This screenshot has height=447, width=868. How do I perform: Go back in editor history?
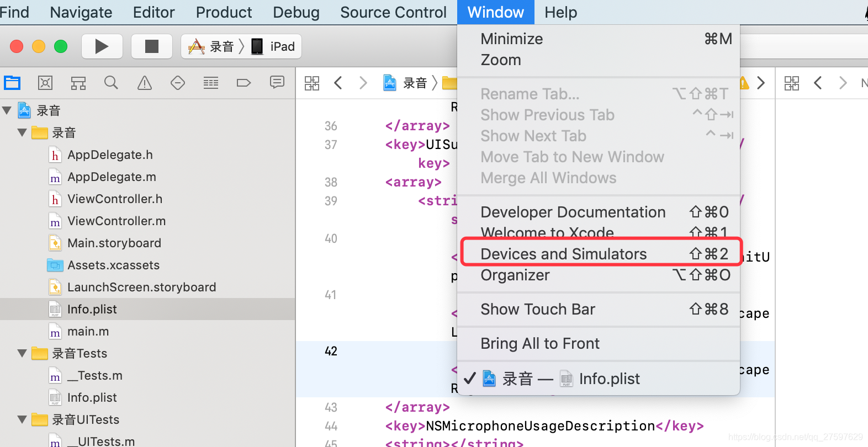click(x=338, y=83)
